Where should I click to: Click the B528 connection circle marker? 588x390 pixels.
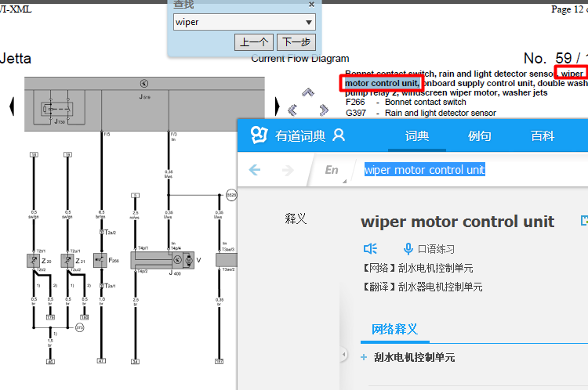tap(231, 195)
